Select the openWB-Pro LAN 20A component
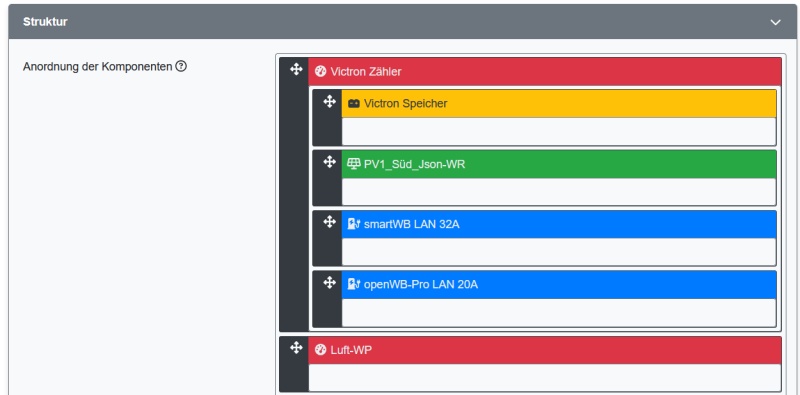The image size is (800, 395). pyautogui.click(x=559, y=285)
